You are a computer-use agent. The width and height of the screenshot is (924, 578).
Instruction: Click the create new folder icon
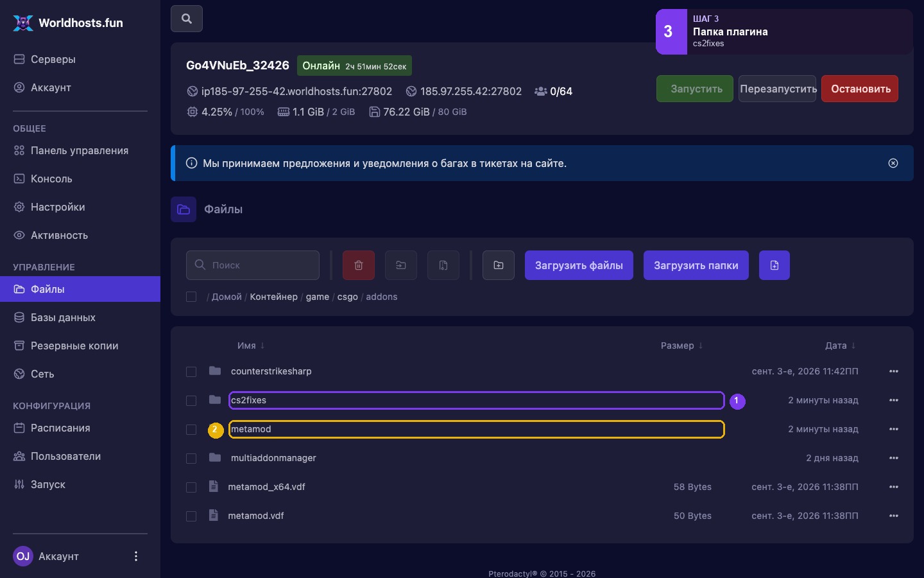point(499,265)
